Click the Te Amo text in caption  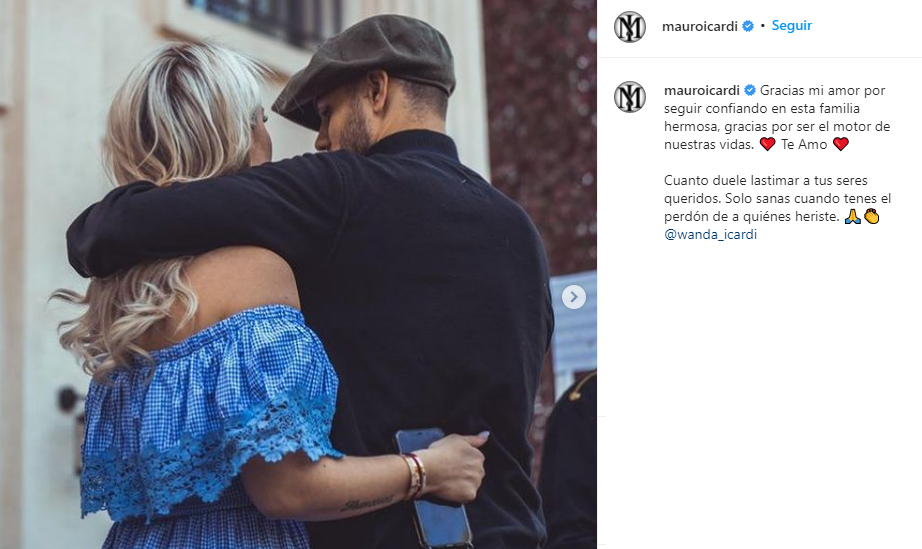[x=804, y=145]
